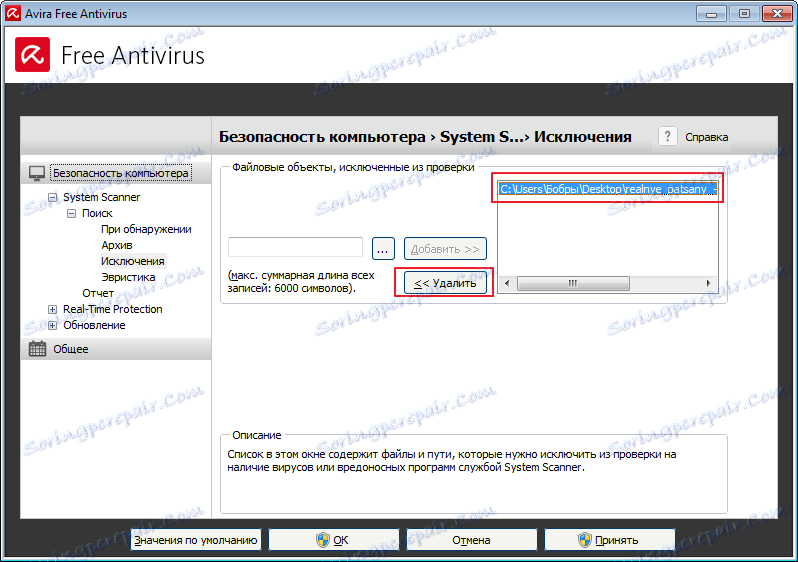The image size is (798, 562).
Task: Select the Поиск tree item
Action: pyautogui.click(x=97, y=213)
